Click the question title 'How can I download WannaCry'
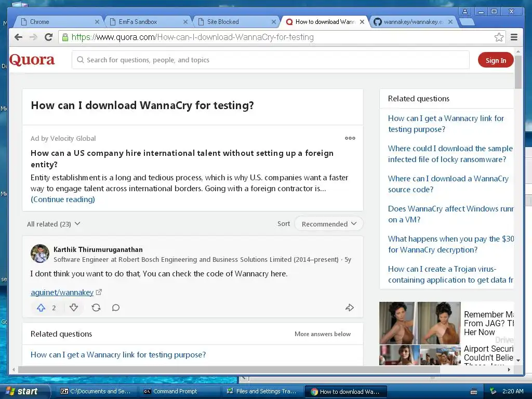The width and height of the screenshot is (532, 399). tap(142, 105)
